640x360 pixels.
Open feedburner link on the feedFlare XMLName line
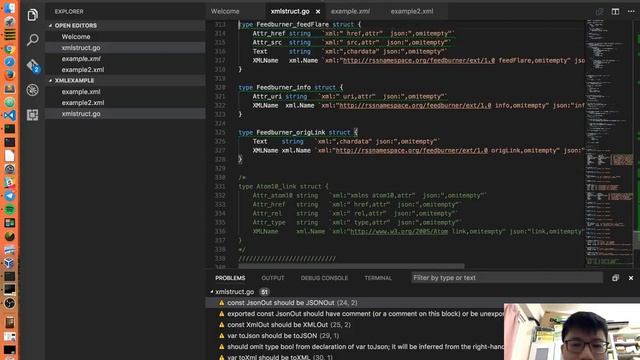(419, 60)
